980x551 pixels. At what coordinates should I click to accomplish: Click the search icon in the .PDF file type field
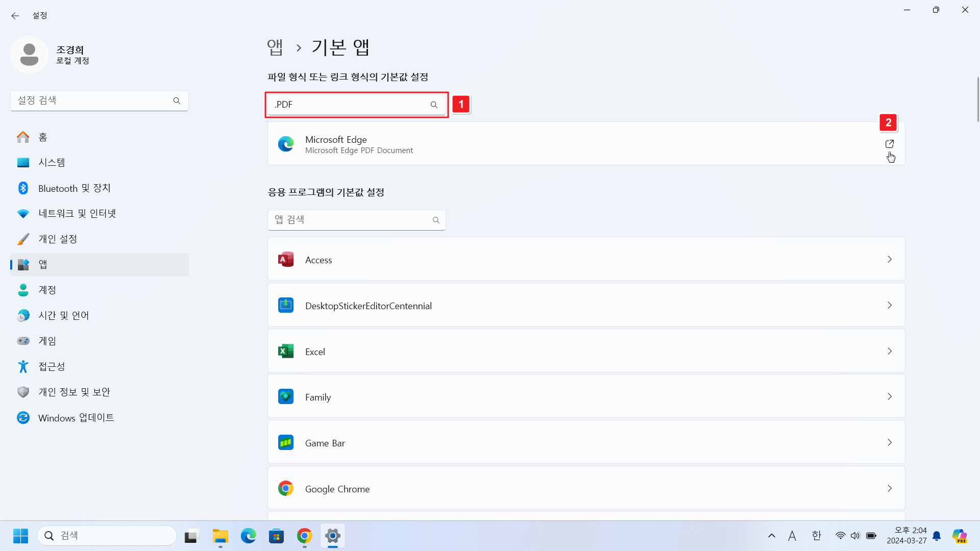434,105
